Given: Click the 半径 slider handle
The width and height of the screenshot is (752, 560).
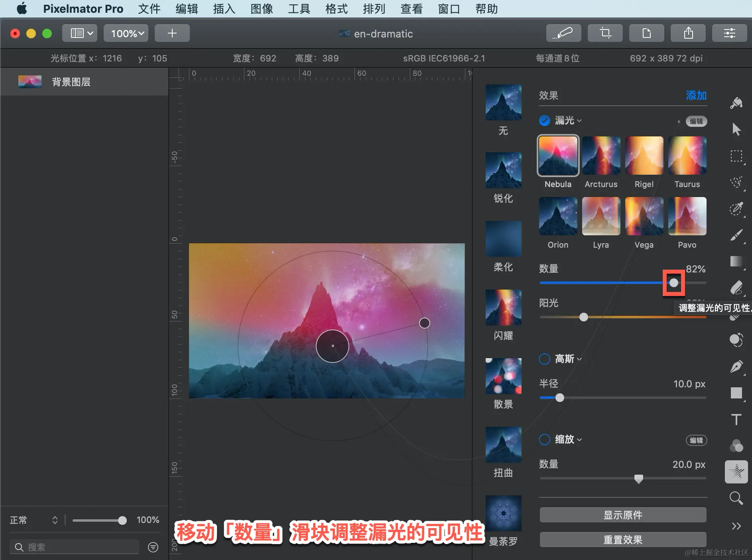Looking at the screenshot, I should (560, 398).
